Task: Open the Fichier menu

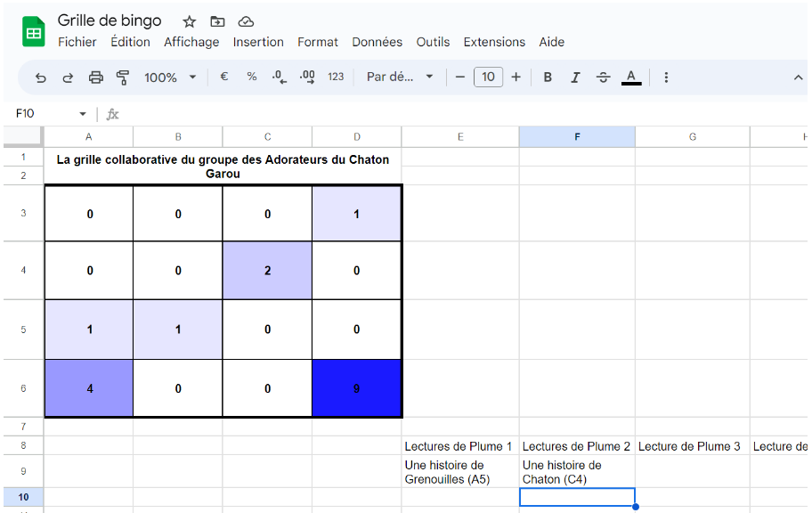Action: pyautogui.click(x=77, y=42)
